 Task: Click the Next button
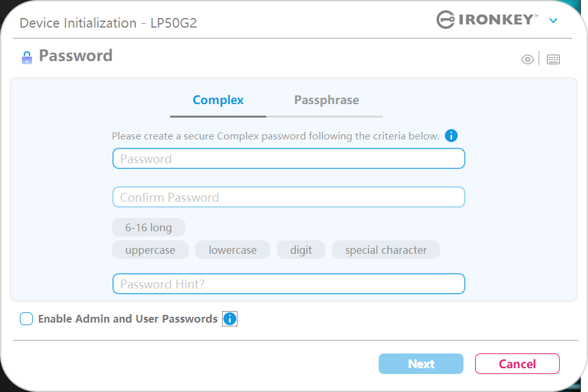tap(420, 364)
